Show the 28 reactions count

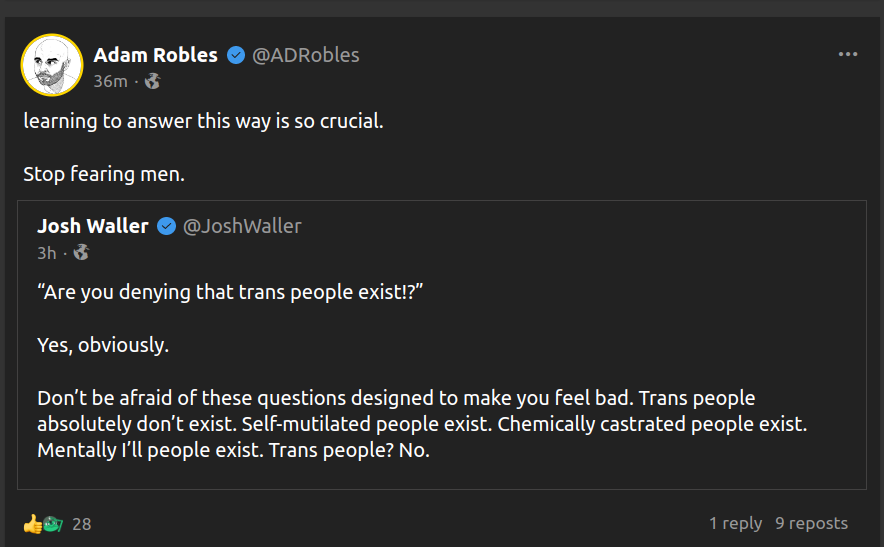[82, 523]
